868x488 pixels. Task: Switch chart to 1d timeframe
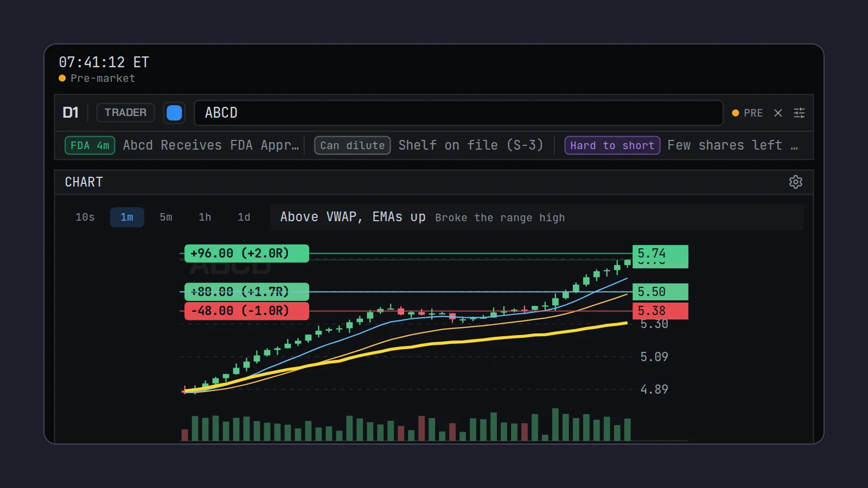coord(244,217)
